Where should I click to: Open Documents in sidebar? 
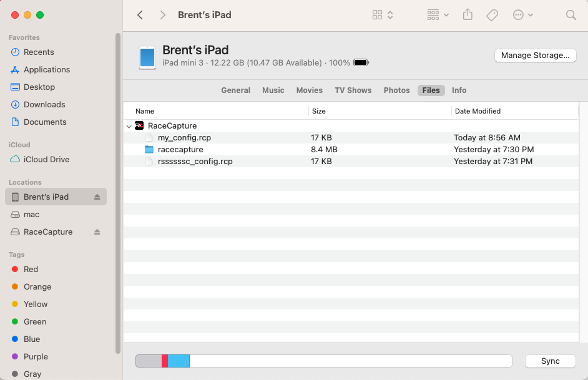(56, 122)
